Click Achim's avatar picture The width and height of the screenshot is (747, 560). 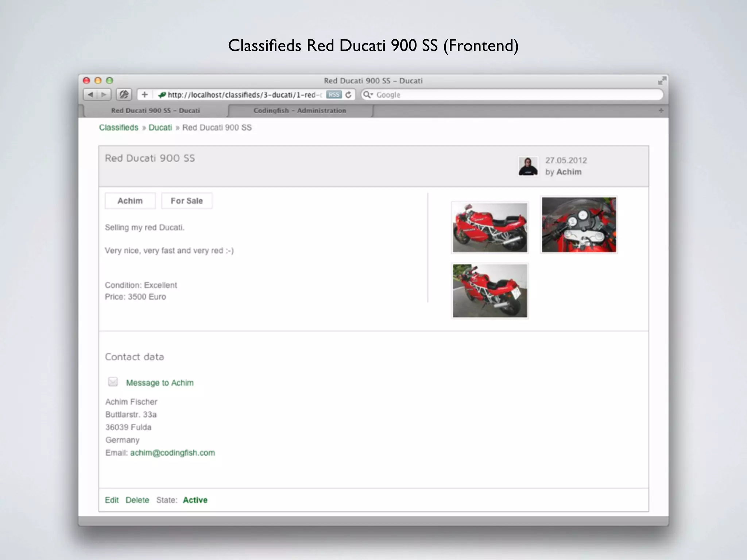pyautogui.click(x=528, y=166)
